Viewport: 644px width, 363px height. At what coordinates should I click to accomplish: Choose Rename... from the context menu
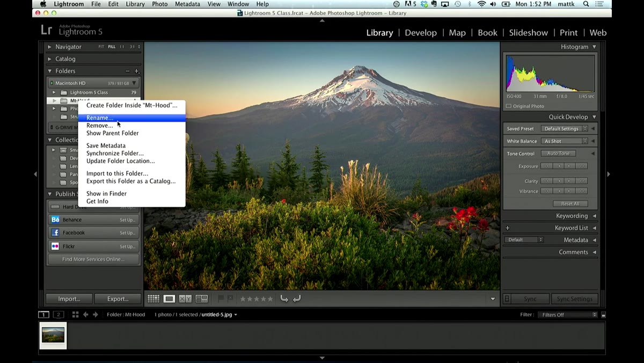[x=131, y=118]
